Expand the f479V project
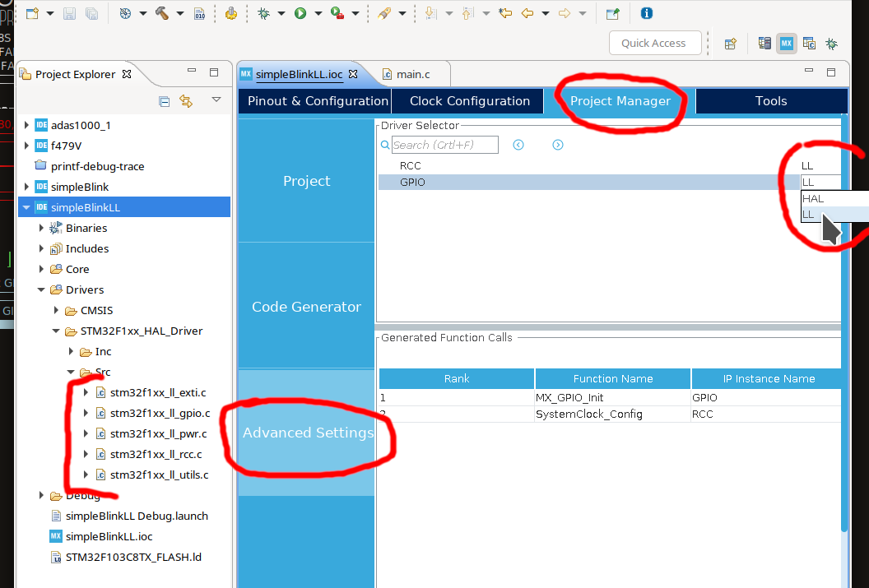Screen dimensions: 869x588 [x=26, y=146]
